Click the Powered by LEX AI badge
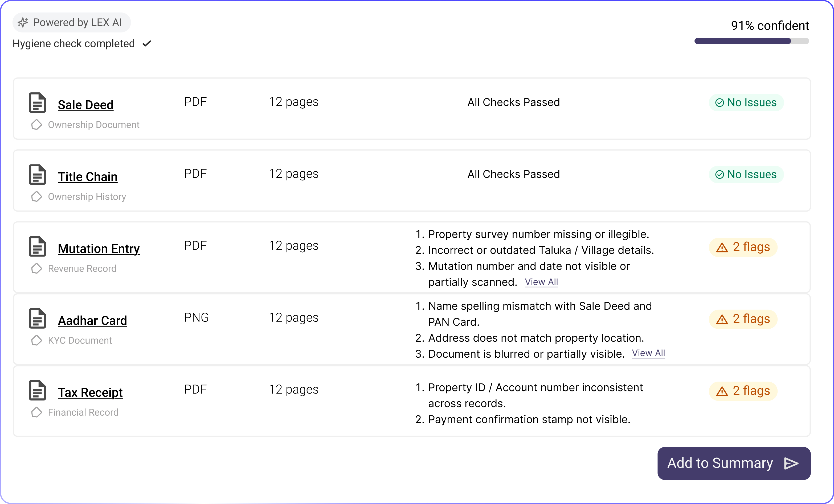Viewport: 834px width, 504px height. [71, 23]
